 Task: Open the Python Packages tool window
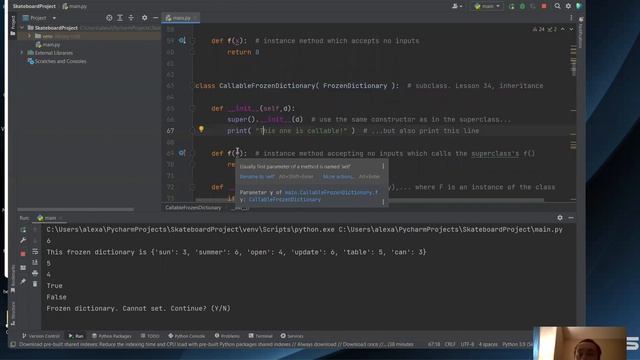[111, 336]
